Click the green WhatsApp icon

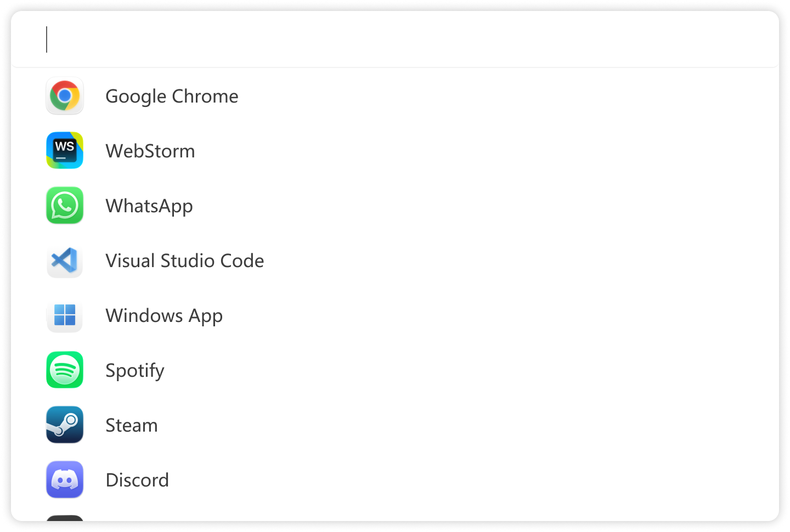tap(65, 206)
